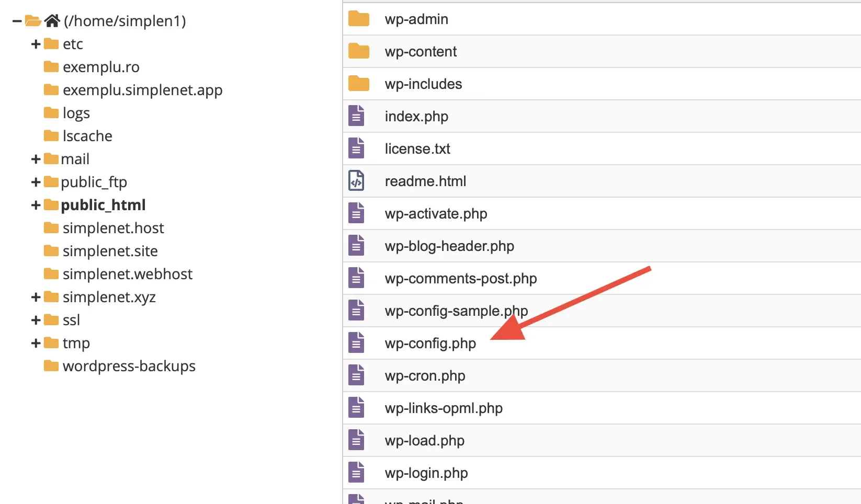Select the wp-login.php file name
The width and height of the screenshot is (861, 504).
click(x=426, y=473)
